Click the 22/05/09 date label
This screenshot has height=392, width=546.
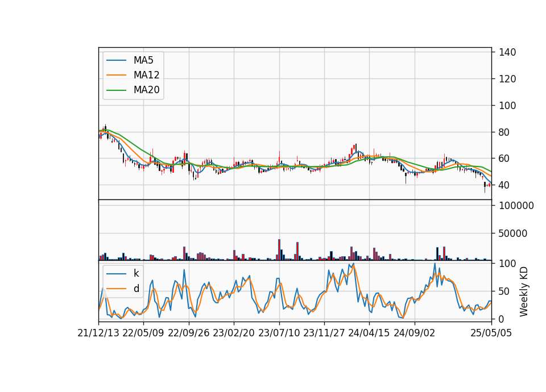pos(143,333)
